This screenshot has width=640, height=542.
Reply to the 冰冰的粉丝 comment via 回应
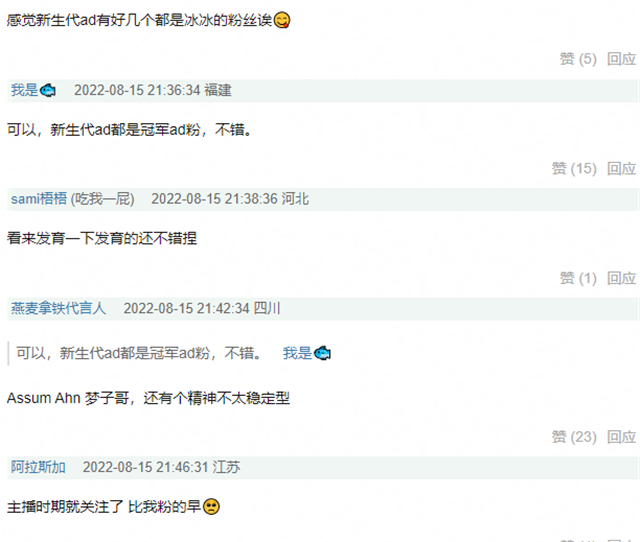click(621, 59)
